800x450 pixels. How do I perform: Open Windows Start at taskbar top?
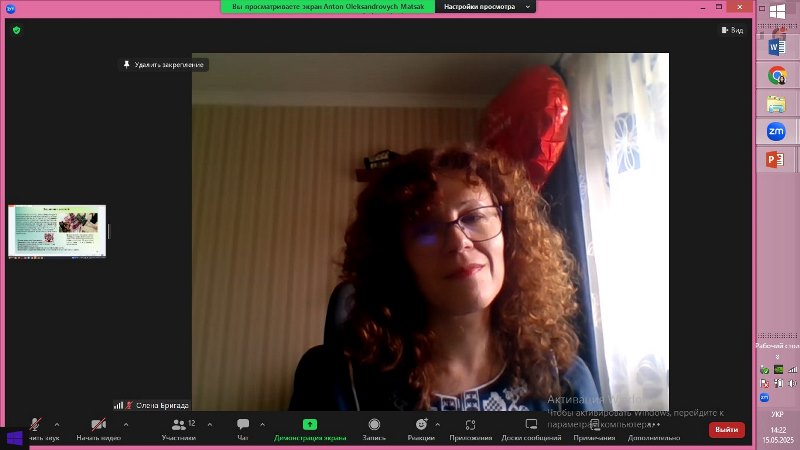[778, 11]
